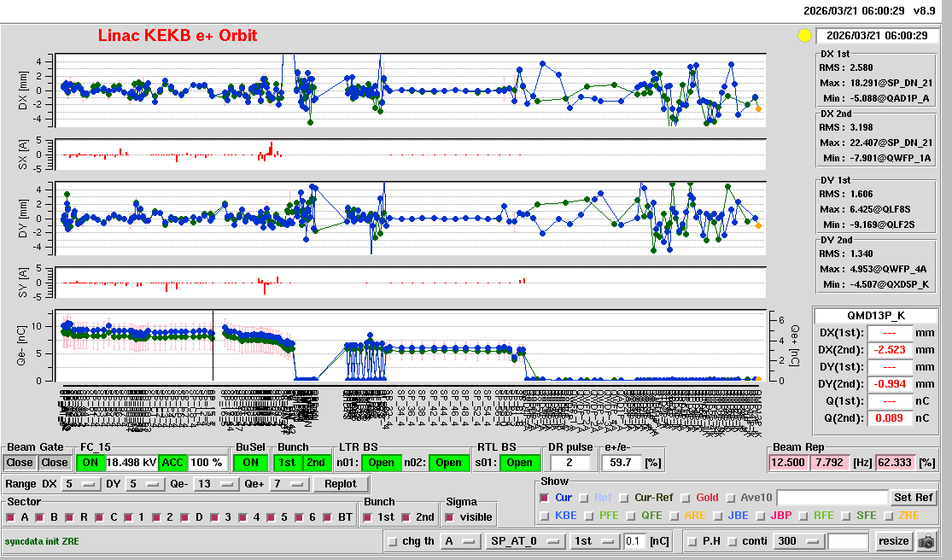Viewport: 952px width, 560px height.
Task: Click RTL BS s01 Open indicator
Action: pos(519,463)
